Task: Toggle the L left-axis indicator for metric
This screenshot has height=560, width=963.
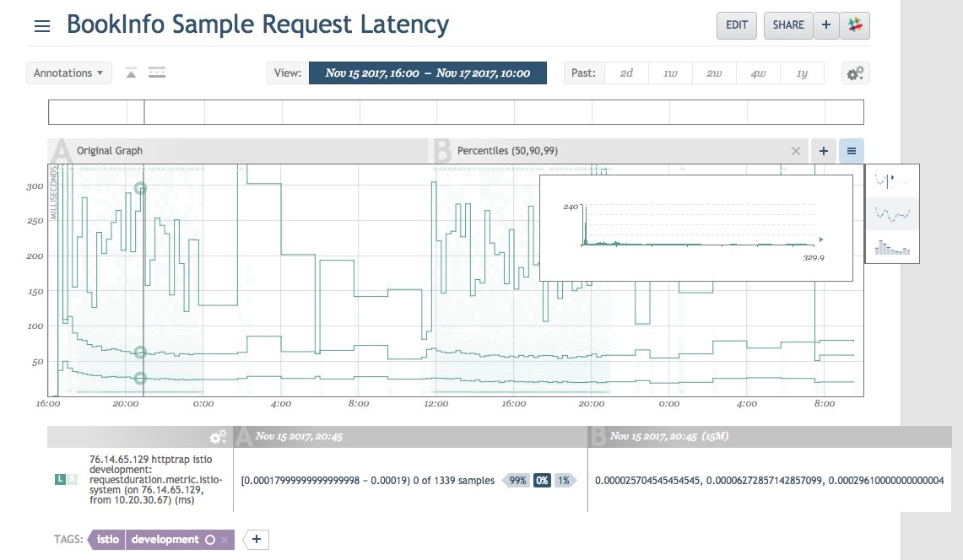Action: [x=60, y=480]
